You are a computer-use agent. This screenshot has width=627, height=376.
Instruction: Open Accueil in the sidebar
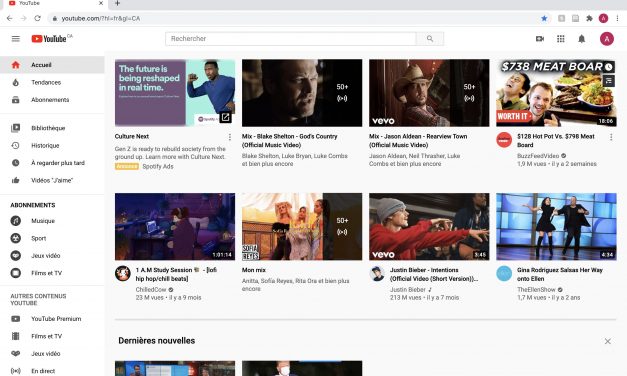pos(52,65)
